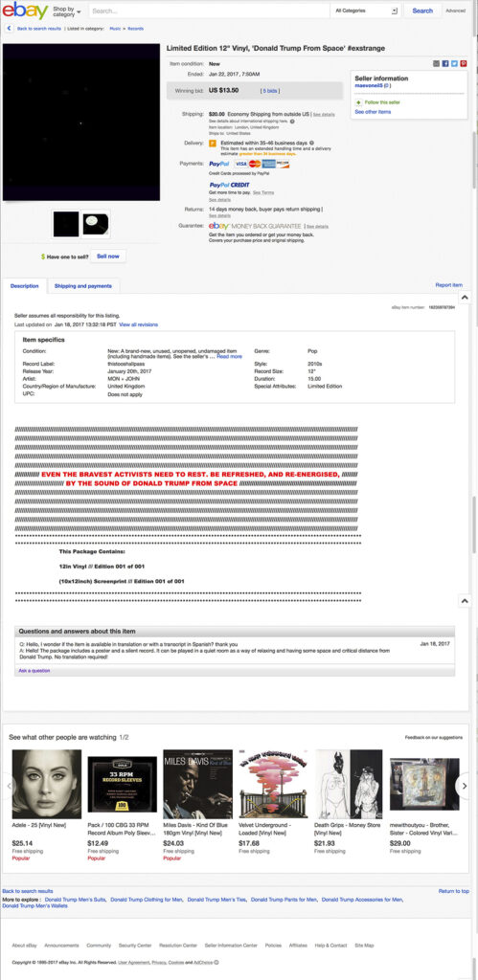The image size is (478, 980).
Task: Switch to Shipping and payments tab
Action: [83, 286]
